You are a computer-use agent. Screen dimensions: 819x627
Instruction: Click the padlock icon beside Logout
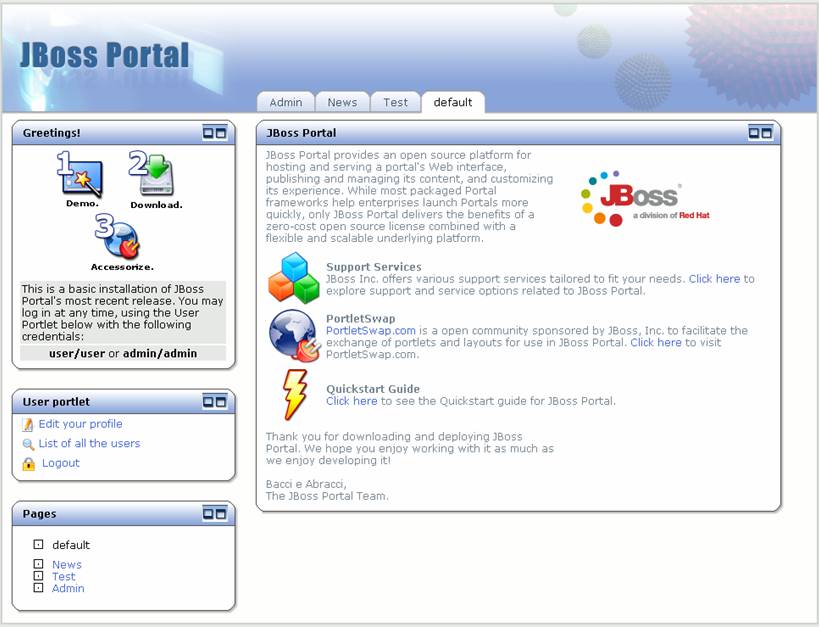click(x=29, y=463)
